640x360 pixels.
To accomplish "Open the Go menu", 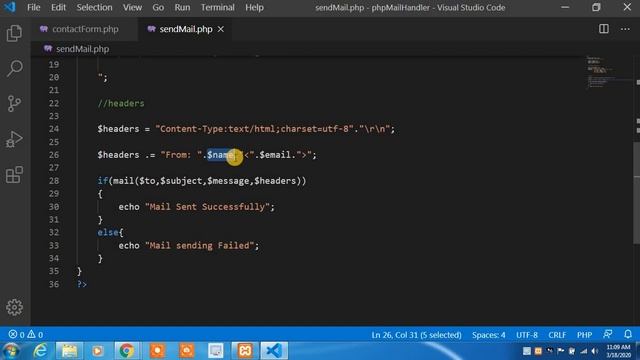I will point(158,7).
